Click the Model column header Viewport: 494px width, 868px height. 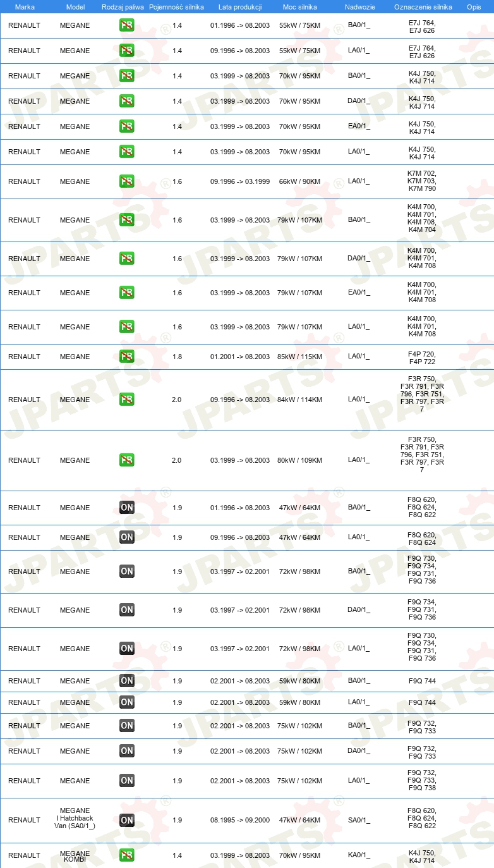pos(75,7)
